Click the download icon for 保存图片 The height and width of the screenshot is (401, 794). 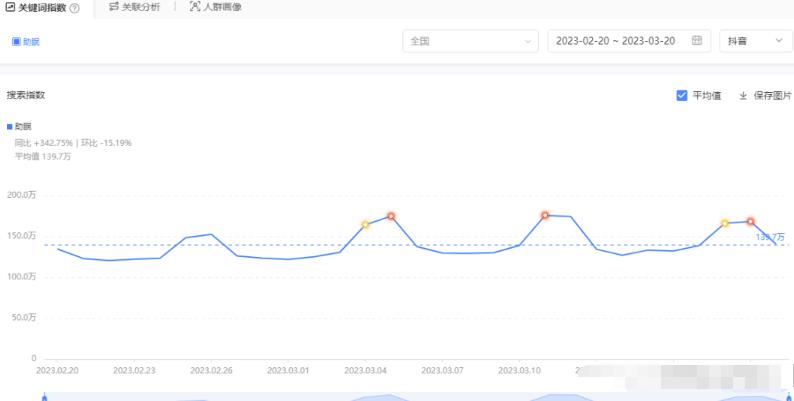coord(743,95)
